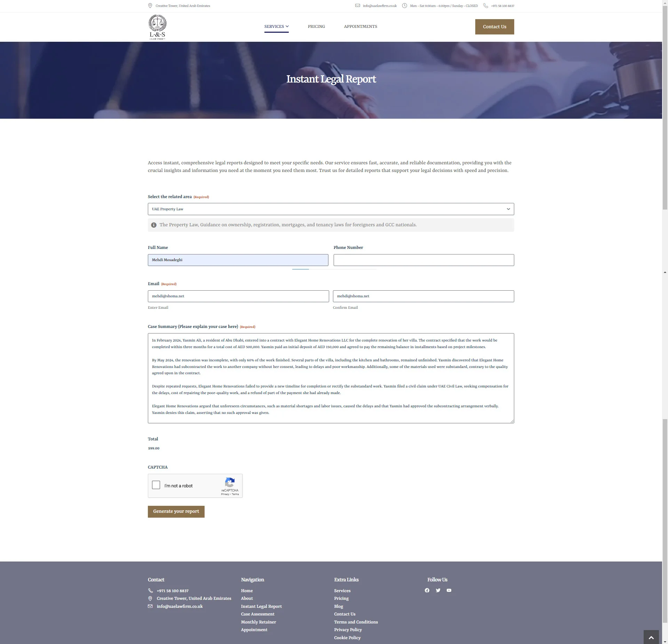Screen dimensions: 668x644
Task: Click the info@uaelawfirm.co.uk link in top bar
Action: (380, 6)
